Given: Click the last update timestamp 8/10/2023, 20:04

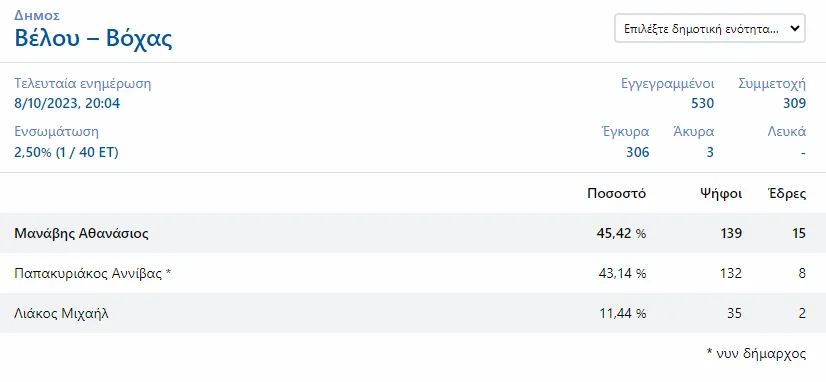Looking at the screenshot, I should (x=67, y=103).
